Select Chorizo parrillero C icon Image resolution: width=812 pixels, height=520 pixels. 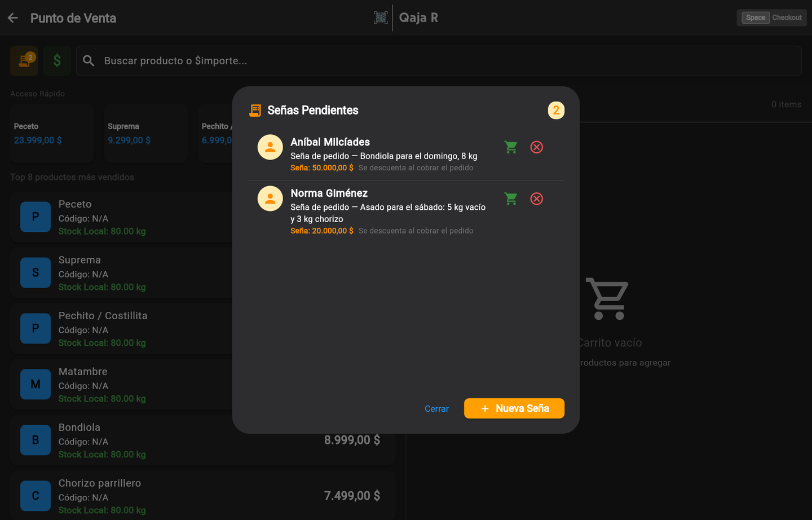pyautogui.click(x=36, y=496)
